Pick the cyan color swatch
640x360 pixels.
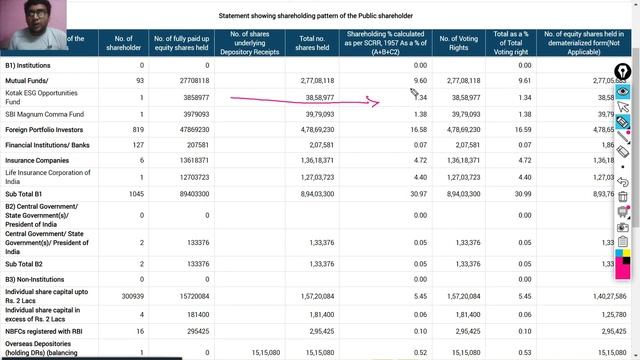pos(619,254)
